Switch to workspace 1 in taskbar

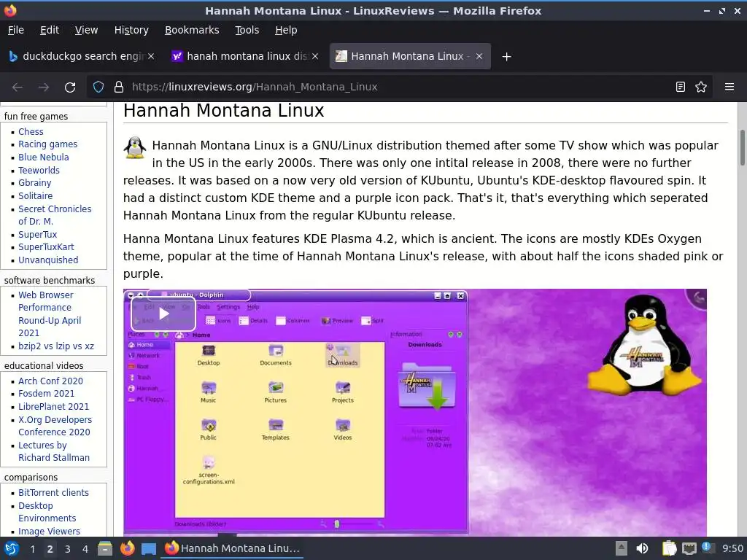click(x=32, y=549)
